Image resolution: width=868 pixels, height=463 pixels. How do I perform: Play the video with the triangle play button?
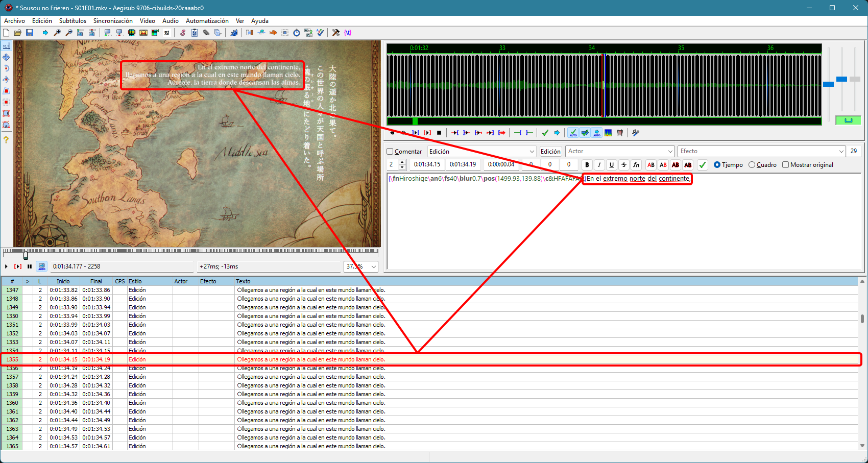(6, 266)
